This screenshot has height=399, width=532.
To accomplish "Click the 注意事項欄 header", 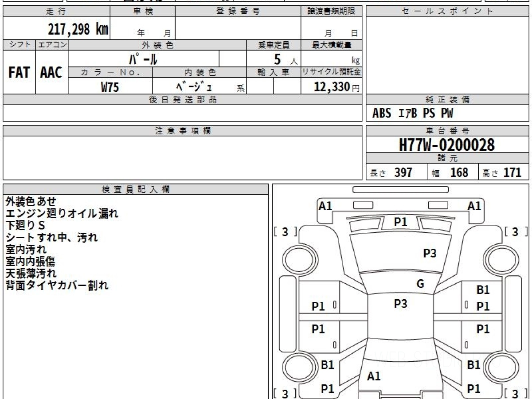I will [182, 131].
